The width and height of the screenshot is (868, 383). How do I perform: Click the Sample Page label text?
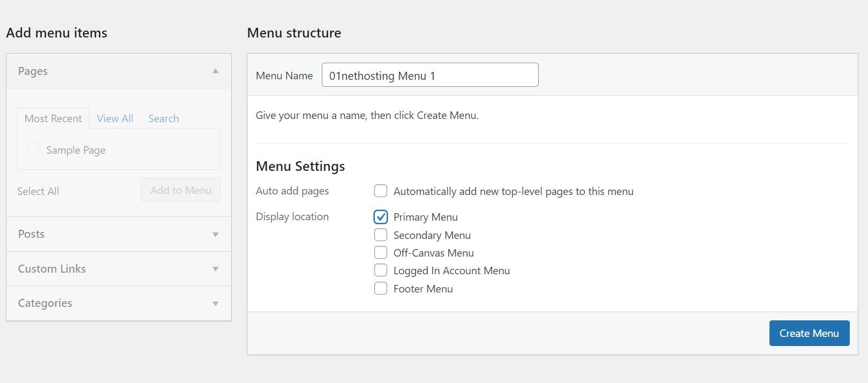pyautogui.click(x=76, y=151)
